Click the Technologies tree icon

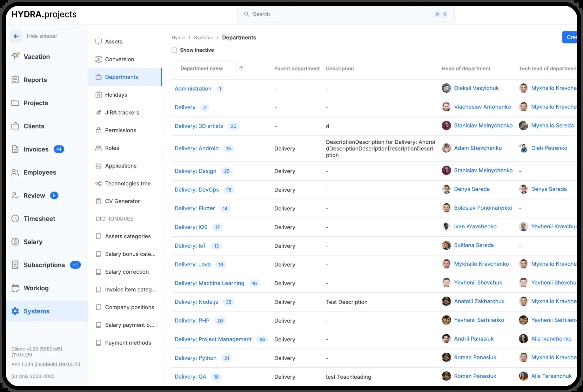point(99,184)
